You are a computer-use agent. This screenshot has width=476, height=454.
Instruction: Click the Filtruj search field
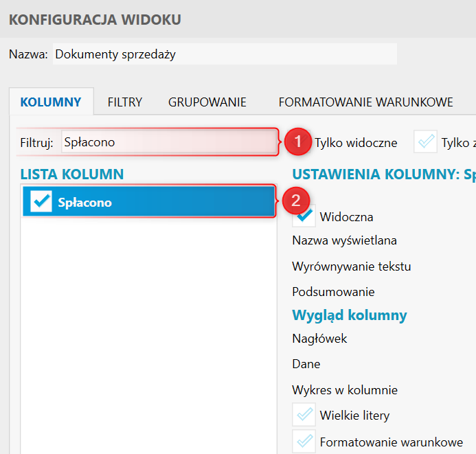pyautogui.click(x=168, y=142)
